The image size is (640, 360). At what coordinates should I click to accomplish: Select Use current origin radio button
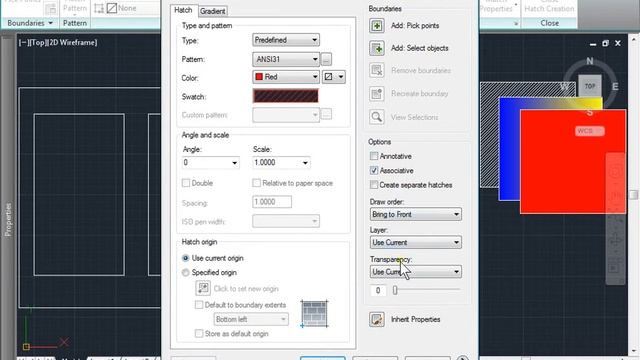click(186, 258)
